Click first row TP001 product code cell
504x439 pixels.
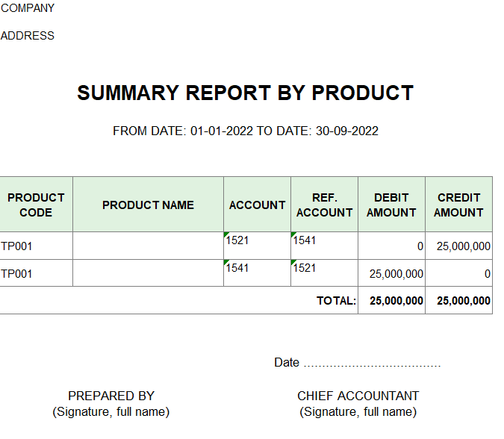pyautogui.click(x=36, y=246)
